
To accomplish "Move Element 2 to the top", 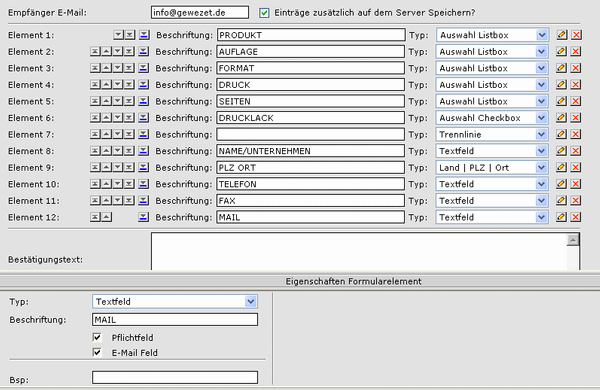I will (95, 51).
